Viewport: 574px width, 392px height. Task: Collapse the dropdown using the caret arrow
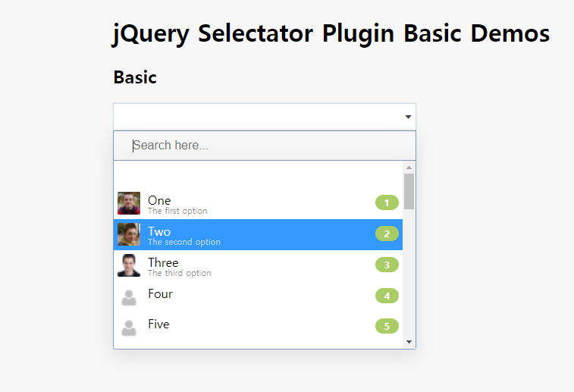pos(408,117)
